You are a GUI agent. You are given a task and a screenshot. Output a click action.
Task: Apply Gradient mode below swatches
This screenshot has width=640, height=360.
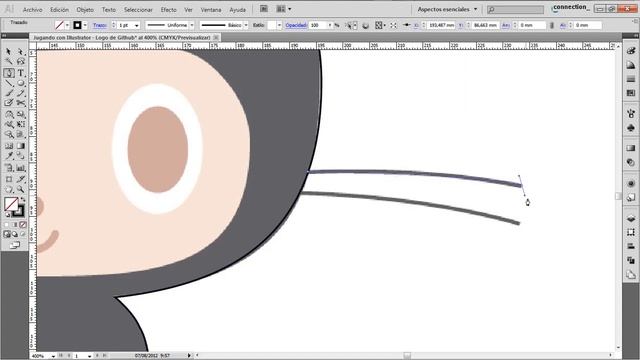15,224
